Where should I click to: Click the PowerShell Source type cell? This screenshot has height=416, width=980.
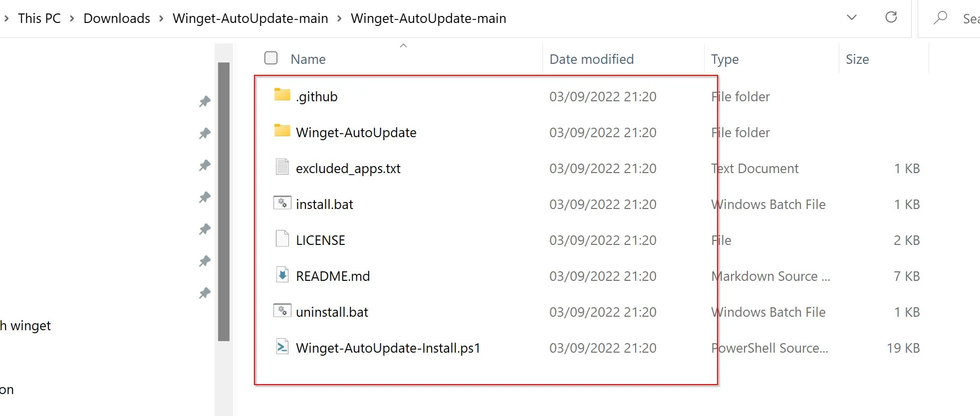coord(769,348)
